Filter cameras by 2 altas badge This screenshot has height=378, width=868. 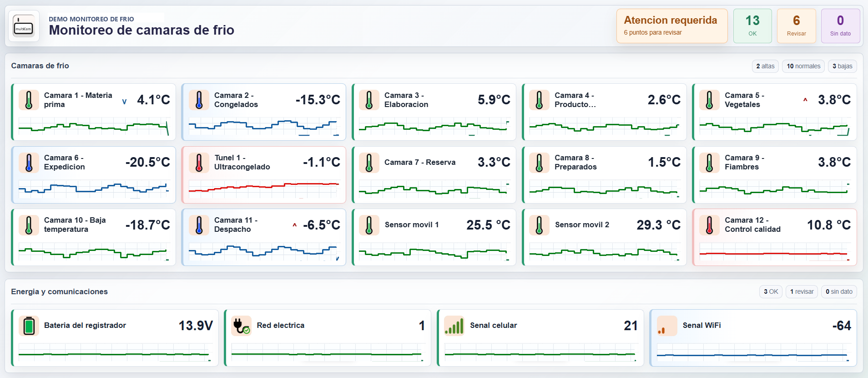tap(765, 66)
